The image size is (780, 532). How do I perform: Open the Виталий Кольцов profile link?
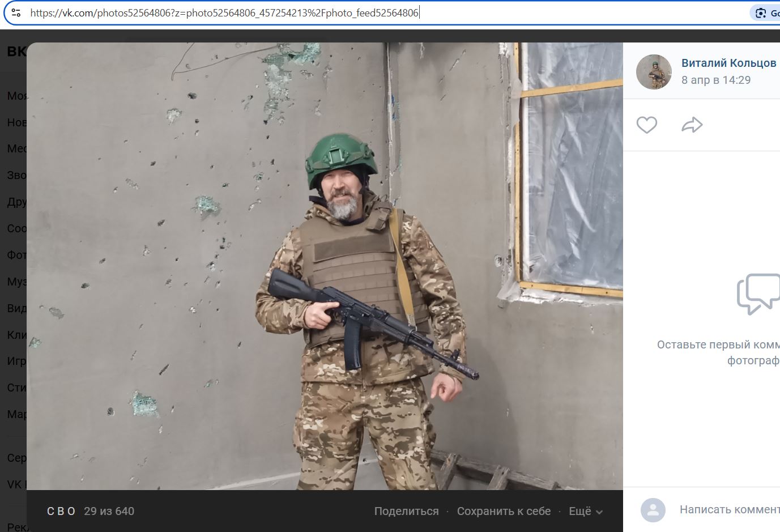(728, 63)
